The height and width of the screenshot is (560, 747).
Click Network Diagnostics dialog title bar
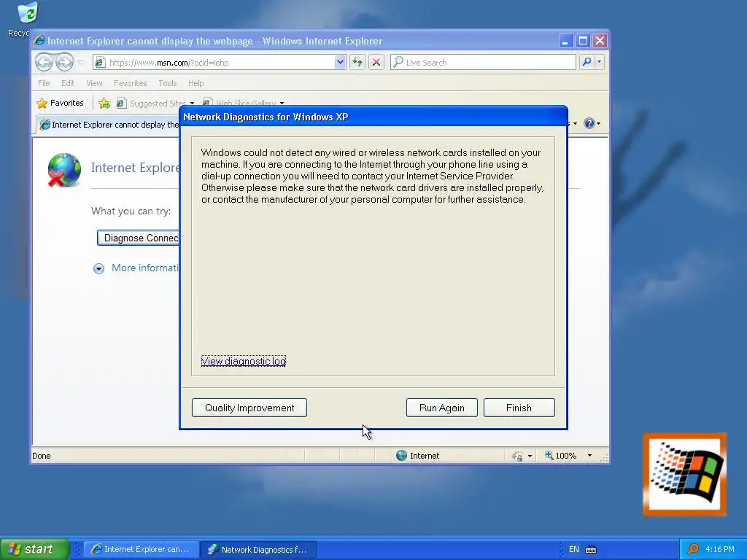click(373, 117)
